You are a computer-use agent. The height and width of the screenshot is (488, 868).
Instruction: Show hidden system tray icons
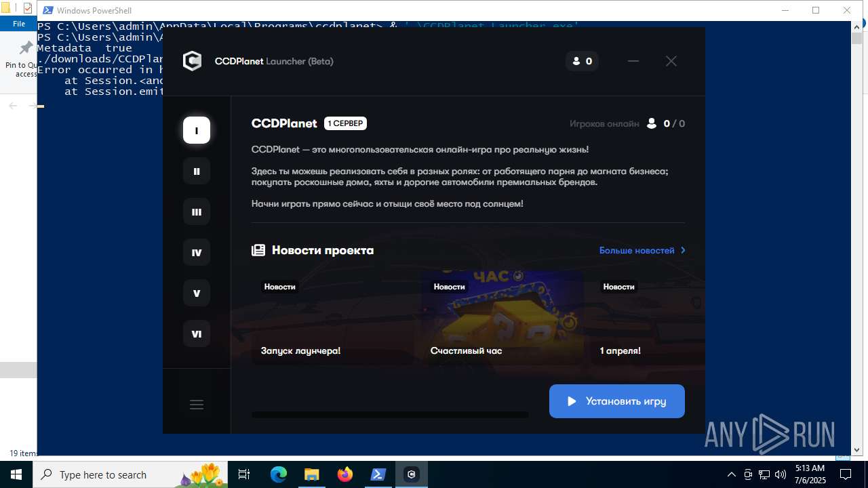[731, 474]
